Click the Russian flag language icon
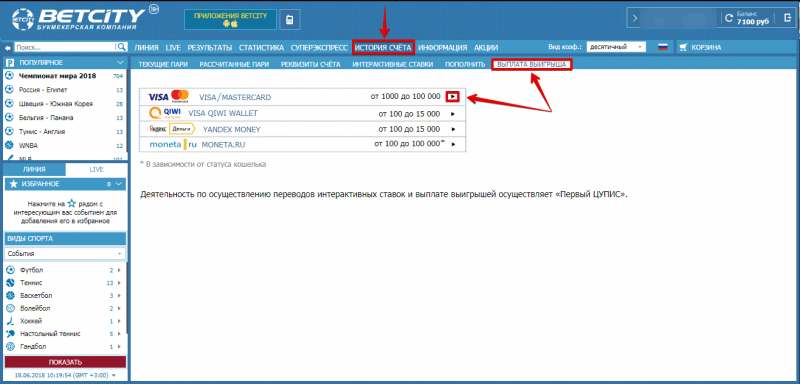This screenshot has width=800, height=384. tap(663, 47)
